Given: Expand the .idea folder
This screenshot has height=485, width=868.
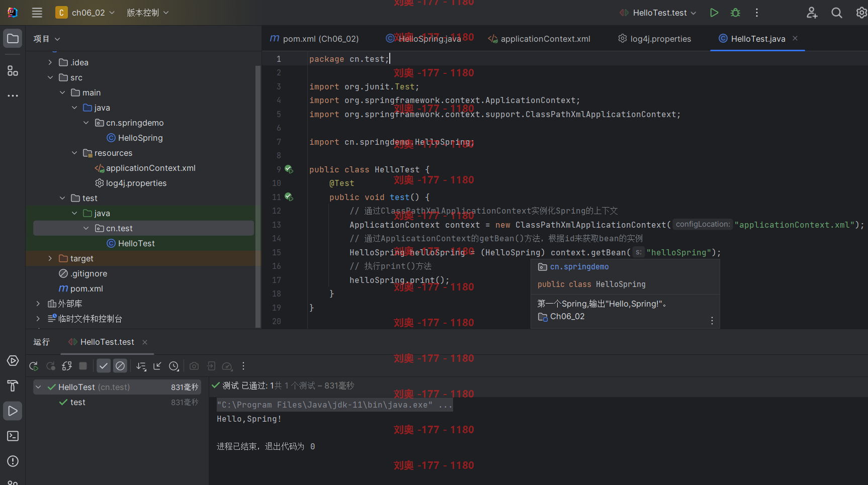Looking at the screenshot, I should click(50, 62).
